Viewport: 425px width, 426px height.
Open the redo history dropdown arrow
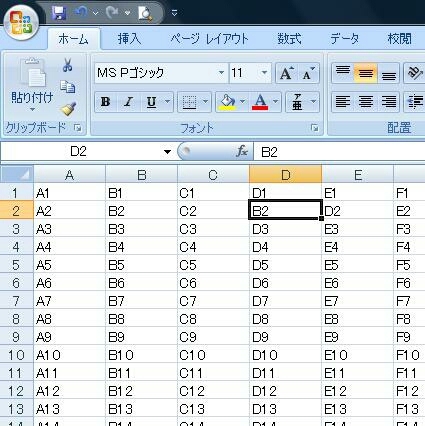pyautogui.click(x=127, y=13)
